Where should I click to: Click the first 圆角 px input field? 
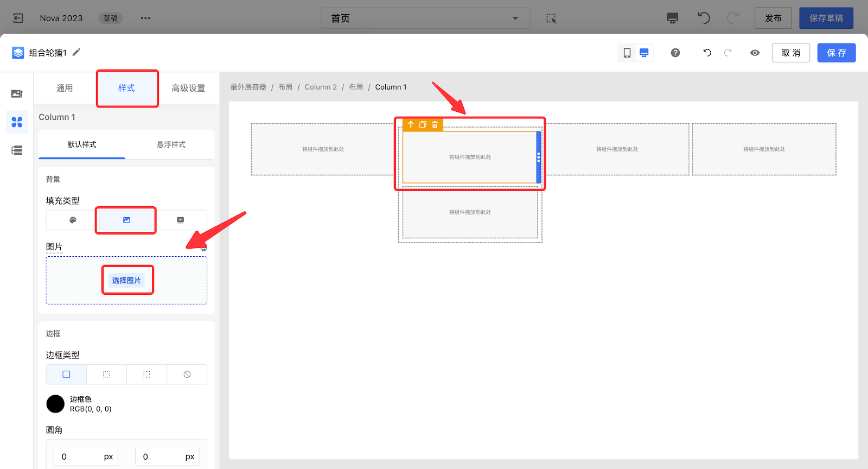[80, 457]
